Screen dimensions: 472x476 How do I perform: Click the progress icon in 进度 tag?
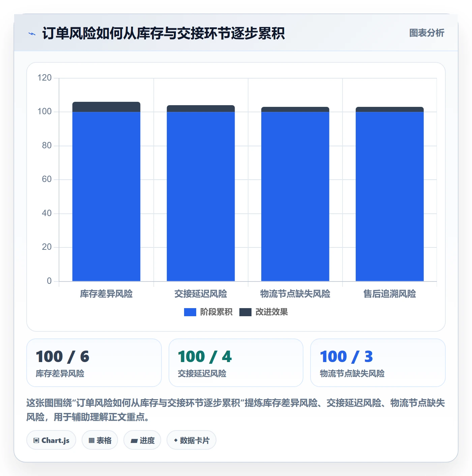(x=134, y=441)
